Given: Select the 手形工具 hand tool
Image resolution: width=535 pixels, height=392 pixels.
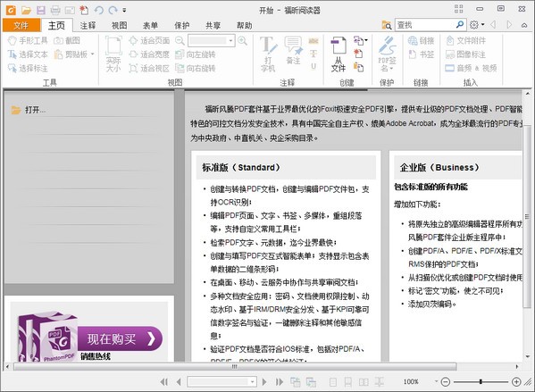Looking at the screenshot, I should tap(28, 40).
